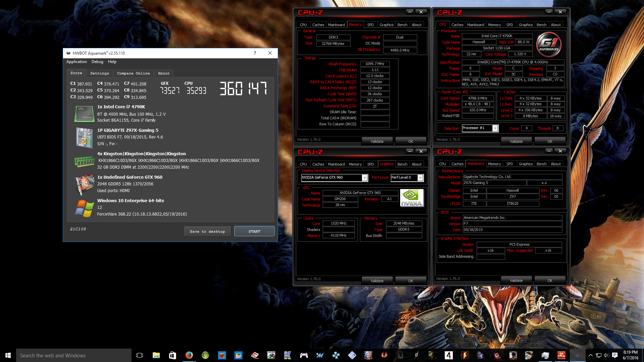The width and height of the screenshot is (644, 362).
Task: Launch Windows Store from taskbar
Action: 172,355
